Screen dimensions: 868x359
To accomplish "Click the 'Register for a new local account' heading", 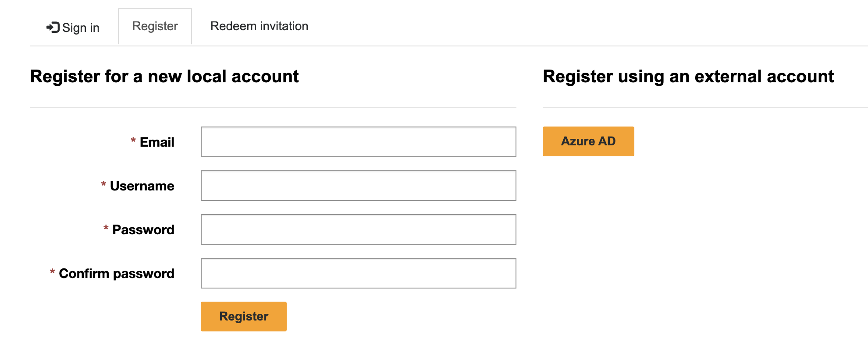I will click(x=164, y=76).
